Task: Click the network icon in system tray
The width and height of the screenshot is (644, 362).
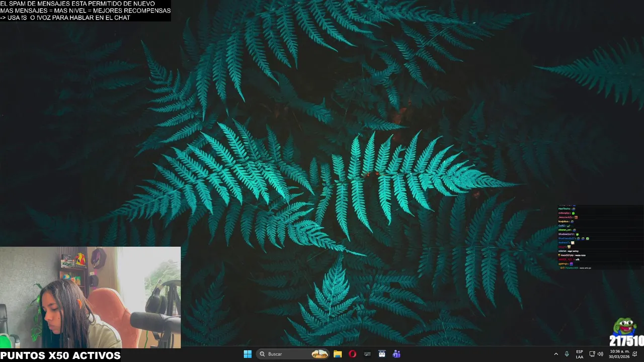Action: point(592,354)
